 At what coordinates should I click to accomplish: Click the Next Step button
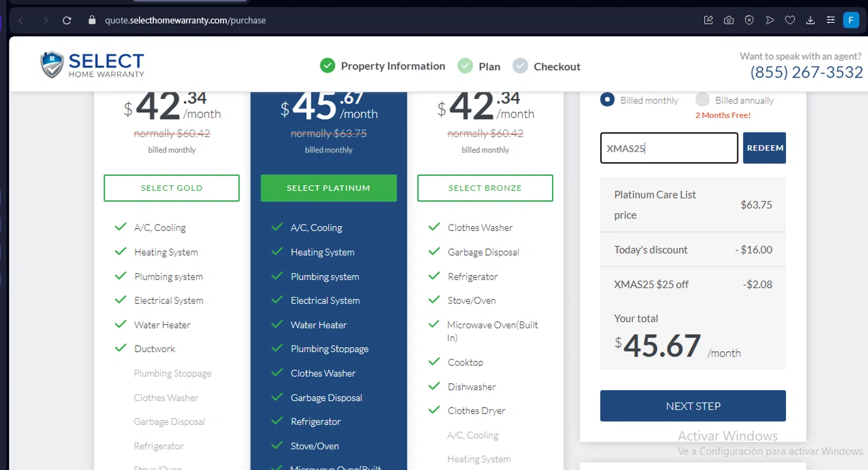[693, 406]
